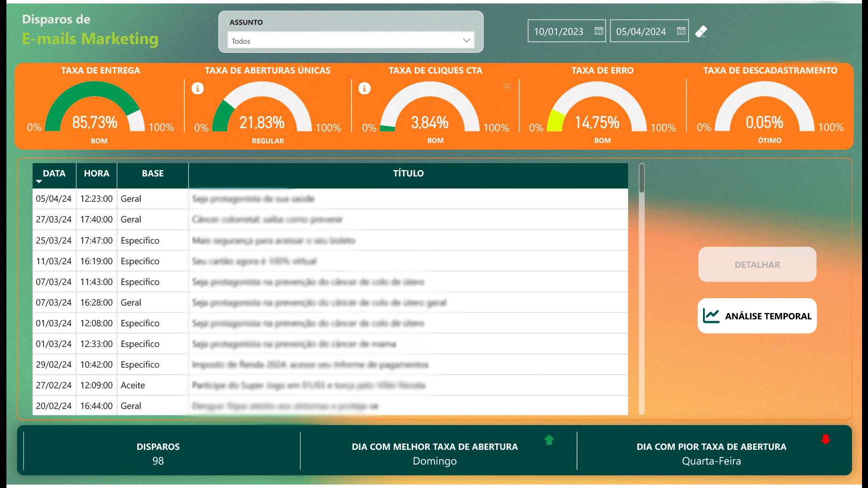Image resolution: width=868 pixels, height=488 pixels.
Task: Click the TAXA DE DESCADASTRAMENTO title
Action: tap(770, 70)
